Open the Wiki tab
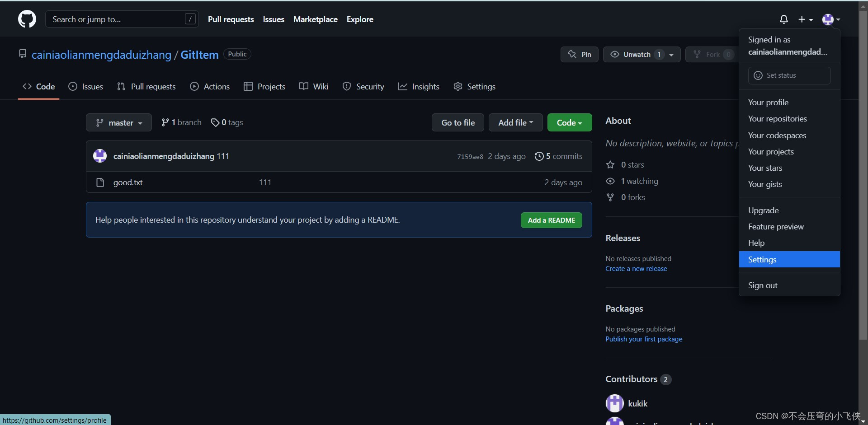 [314, 87]
